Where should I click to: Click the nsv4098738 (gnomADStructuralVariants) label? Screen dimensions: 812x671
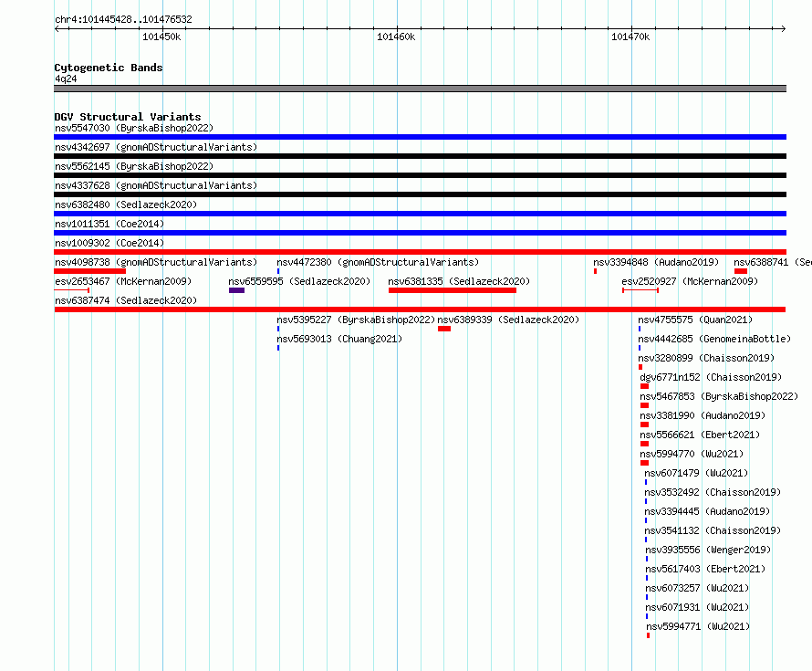pyautogui.click(x=156, y=262)
